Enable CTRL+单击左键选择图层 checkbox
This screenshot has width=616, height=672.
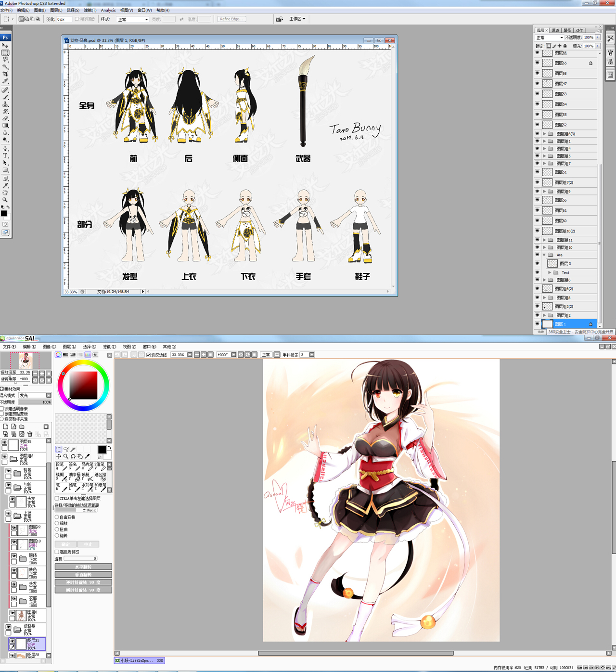(57, 498)
